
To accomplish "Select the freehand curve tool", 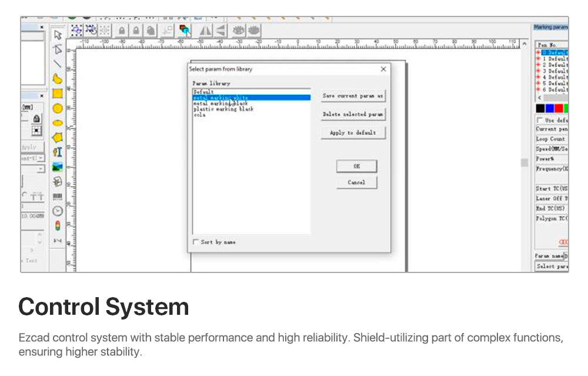I will [58, 79].
